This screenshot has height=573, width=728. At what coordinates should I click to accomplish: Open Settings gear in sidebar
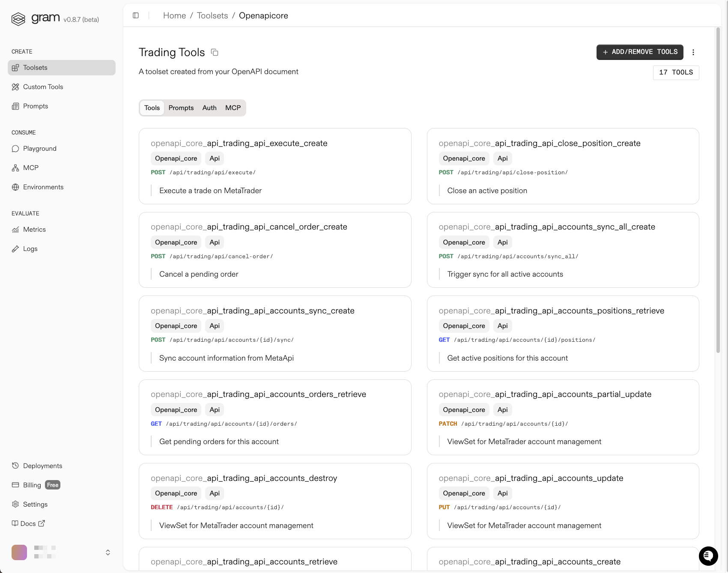pos(15,504)
